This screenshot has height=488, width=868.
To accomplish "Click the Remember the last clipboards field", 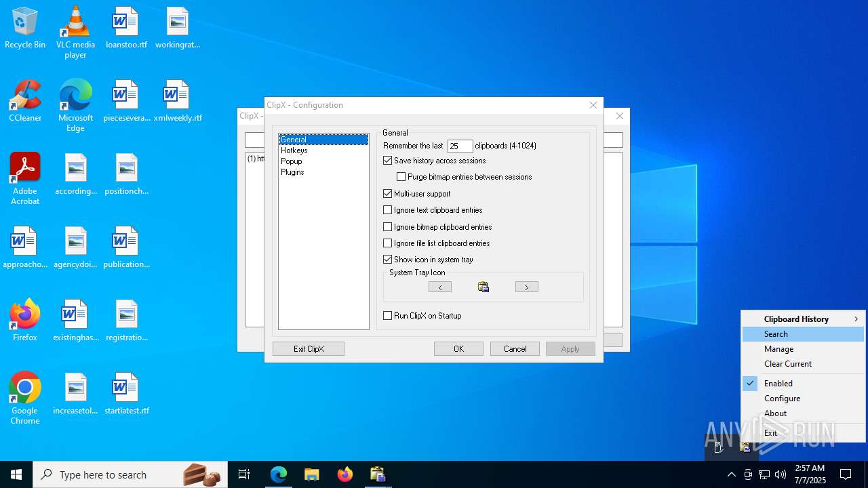I will (460, 146).
